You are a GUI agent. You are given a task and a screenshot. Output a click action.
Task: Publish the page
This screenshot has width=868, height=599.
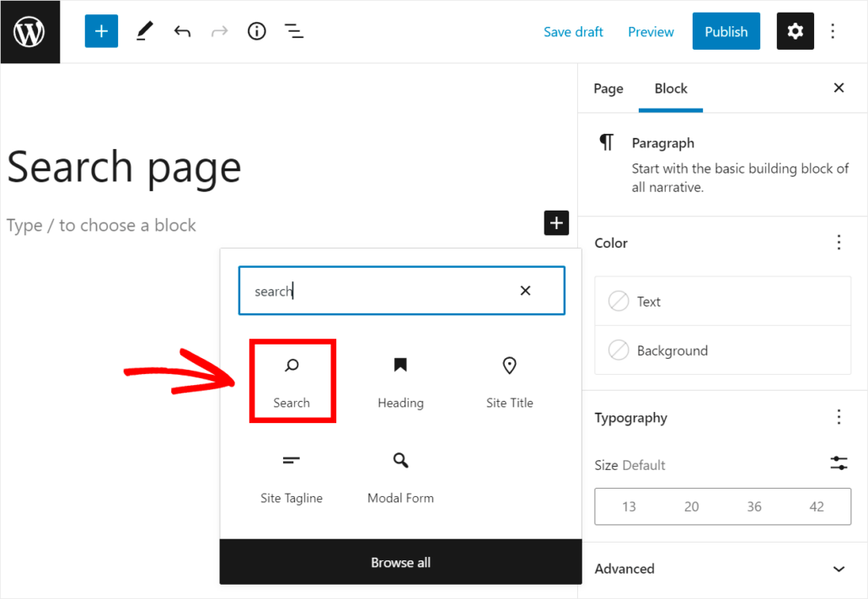pyautogui.click(x=726, y=31)
